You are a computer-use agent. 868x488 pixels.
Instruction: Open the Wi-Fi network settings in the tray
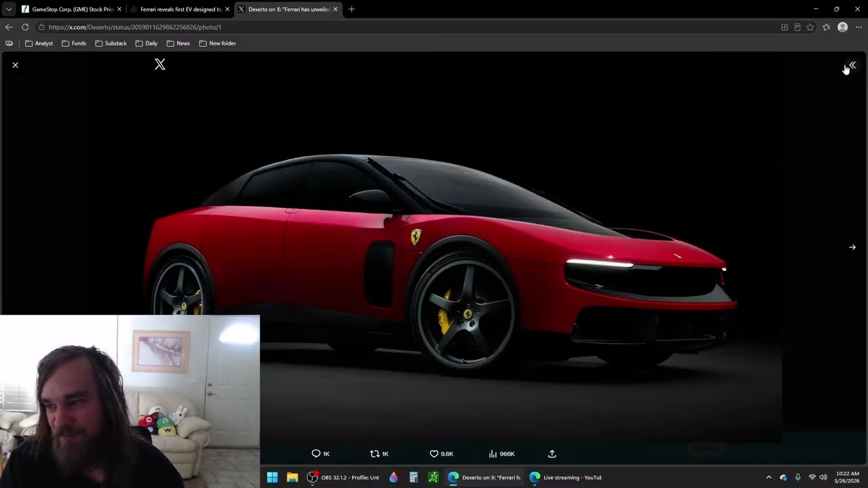click(812, 477)
